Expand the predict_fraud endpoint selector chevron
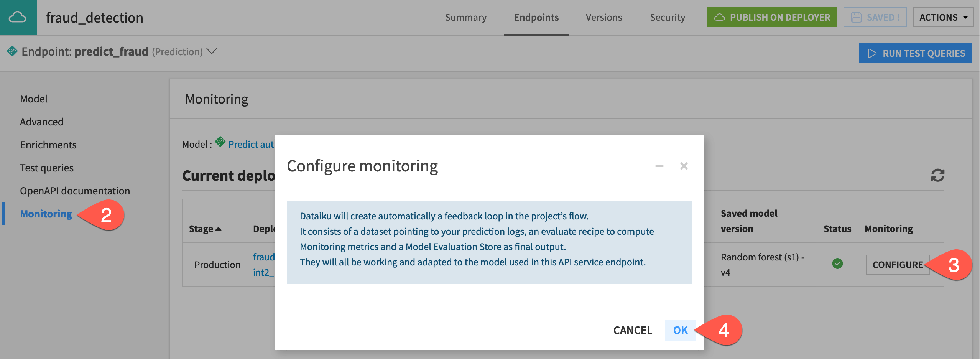 (211, 51)
